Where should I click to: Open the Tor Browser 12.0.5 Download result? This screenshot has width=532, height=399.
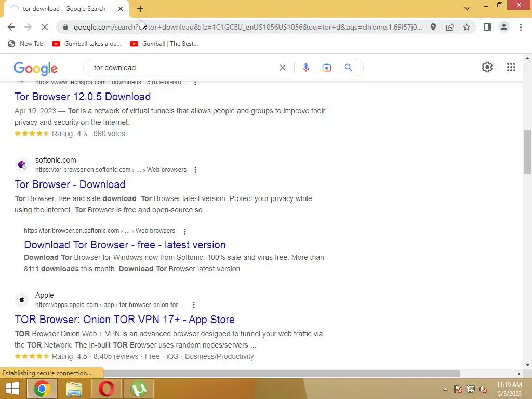click(x=83, y=97)
